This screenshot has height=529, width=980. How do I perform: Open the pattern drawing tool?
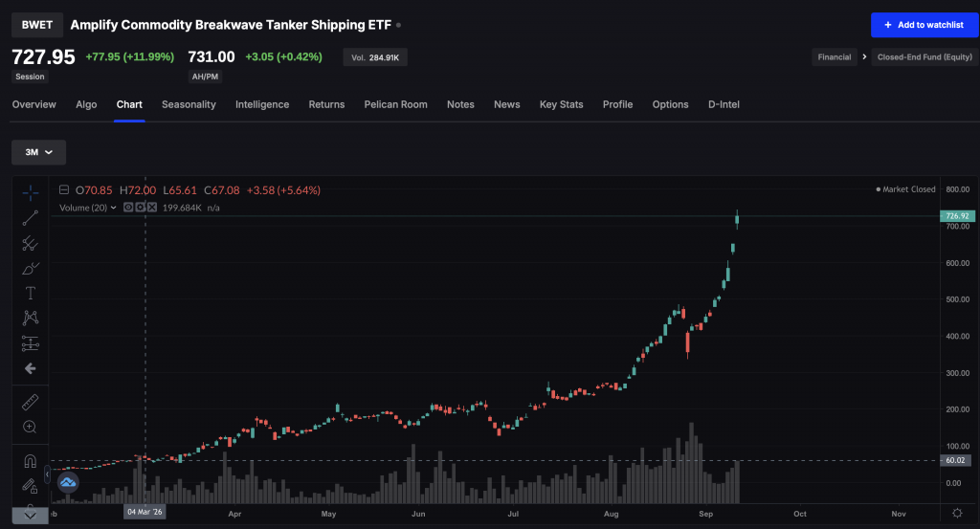coord(30,318)
